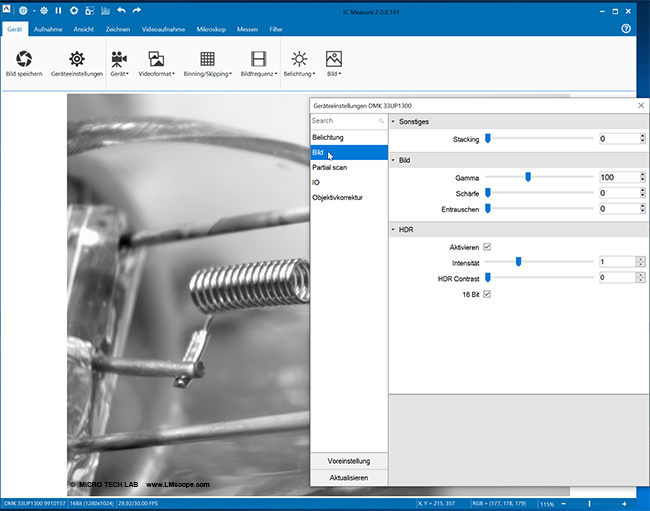Open Geräteeinstellungen gear icon in ribbon
The width and height of the screenshot is (650, 511).
pyautogui.click(x=77, y=59)
